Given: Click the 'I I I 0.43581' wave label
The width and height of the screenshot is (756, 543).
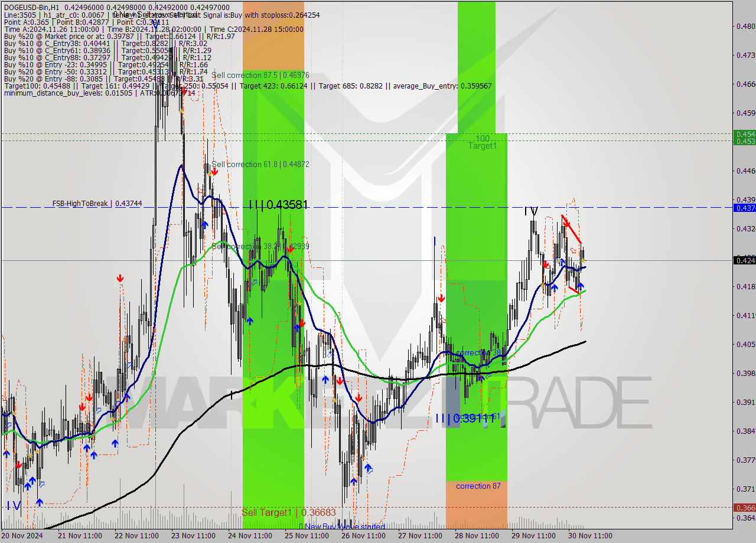Looking at the screenshot, I should [x=278, y=205].
